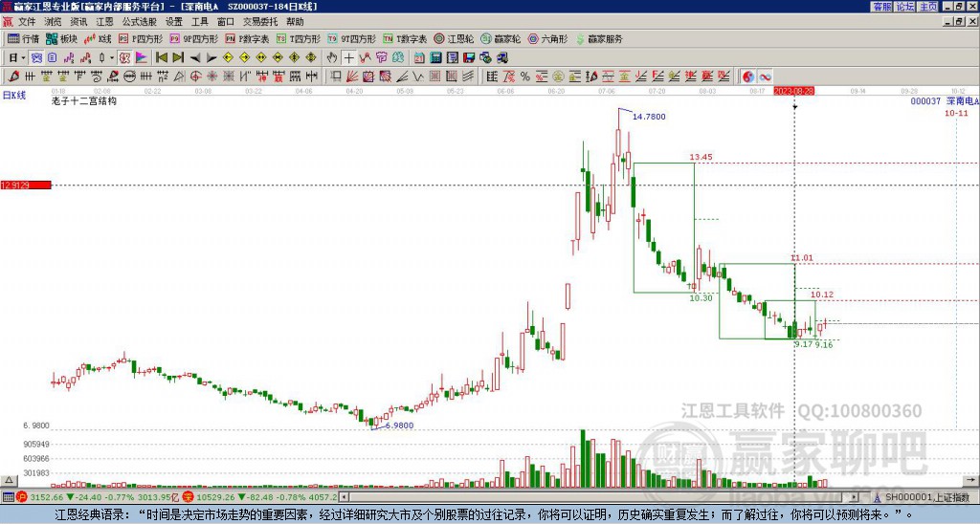Viewport: 980px width, 524px height.
Task: Select the red pencil drawing tool
Action: click(13, 76)
